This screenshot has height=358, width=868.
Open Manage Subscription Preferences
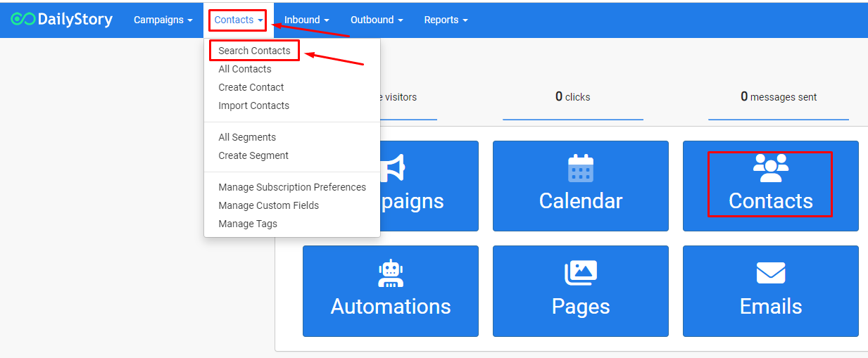[x=291, y=187]
